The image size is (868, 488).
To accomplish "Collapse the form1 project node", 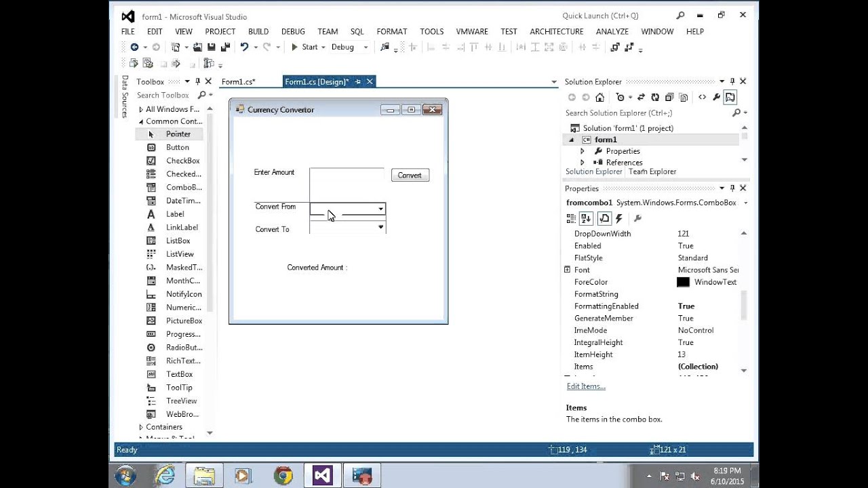I will [571, 140].
